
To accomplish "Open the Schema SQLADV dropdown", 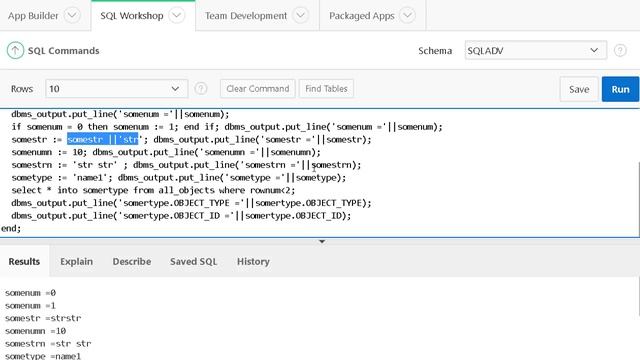I will click(536, 51).
